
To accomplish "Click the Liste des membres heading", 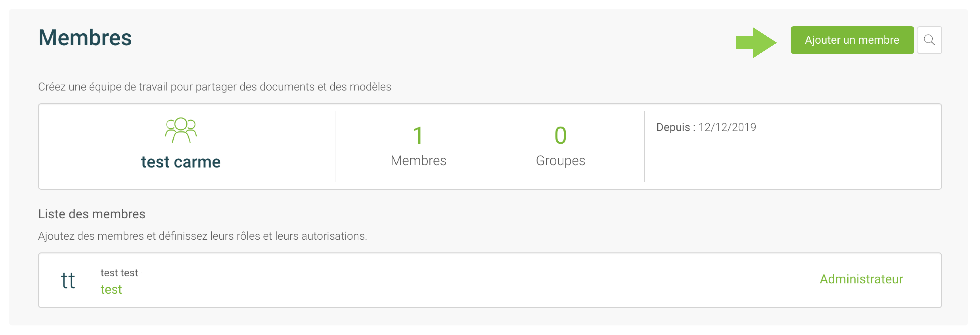I will tap(92, 214).
